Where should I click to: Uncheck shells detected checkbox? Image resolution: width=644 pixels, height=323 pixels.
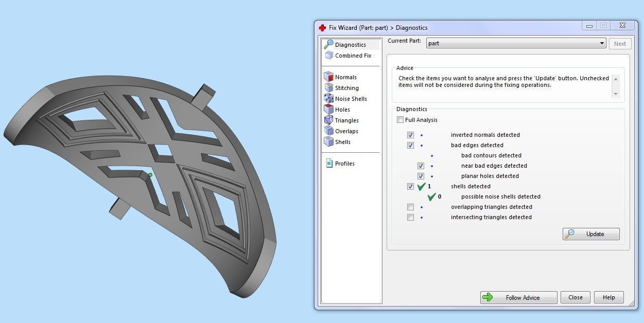coord(410,186)
